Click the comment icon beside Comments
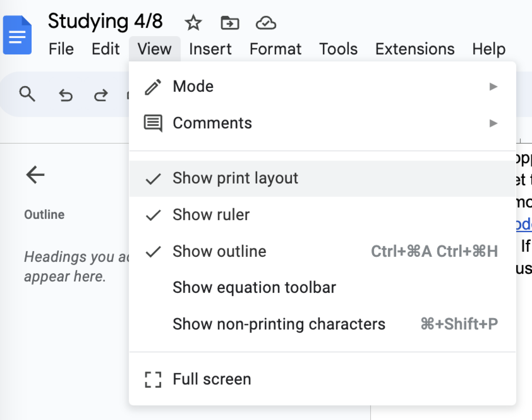The width and height of the screenshot is (532, 420). pyautogui.click(x=153, y=123)
